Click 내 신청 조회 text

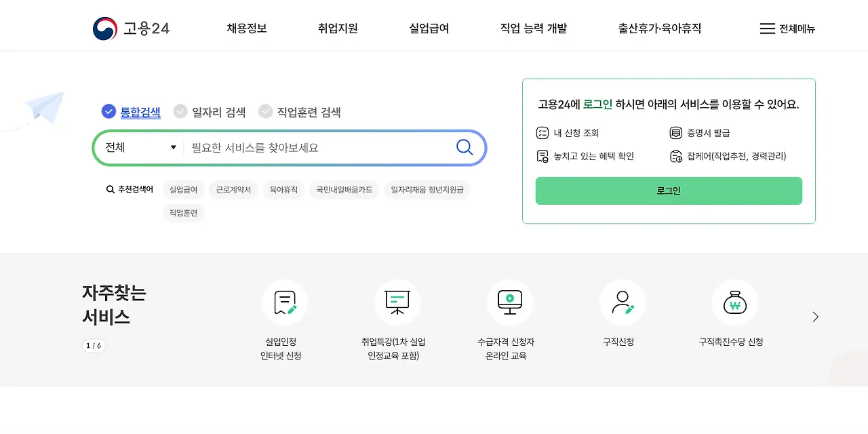[x=576, y=133]
